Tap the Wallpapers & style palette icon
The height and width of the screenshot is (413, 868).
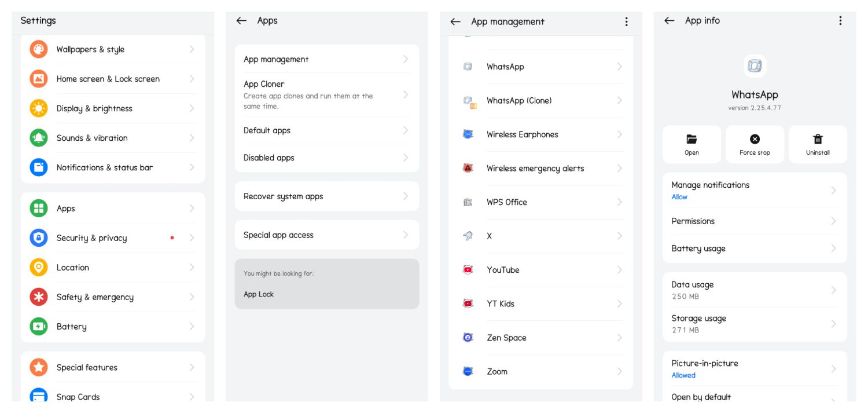point(39,49)
